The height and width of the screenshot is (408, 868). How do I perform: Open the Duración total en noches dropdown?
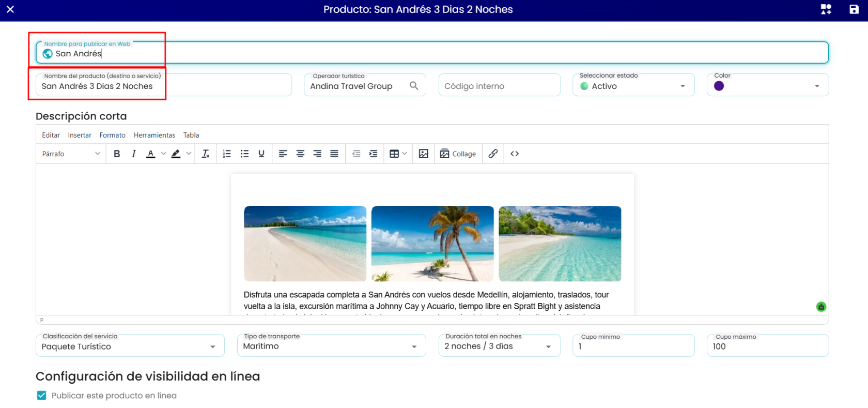click(x=499, y=345)
